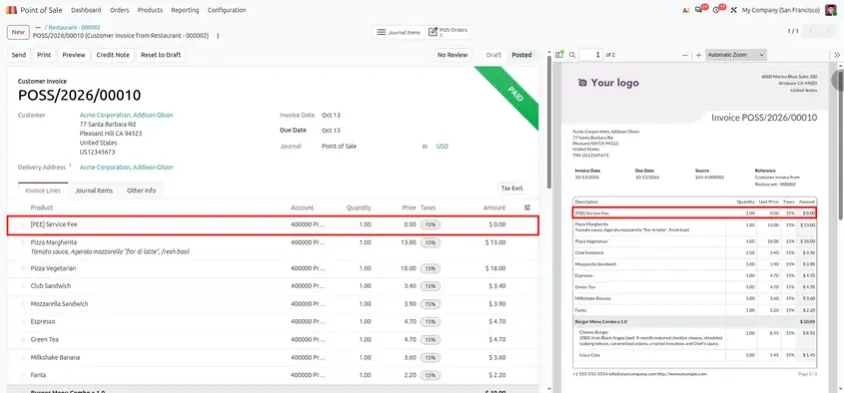844x393 pixels.
Task: Click the collapsed breadcrumb dots
Action: [38, 27]
